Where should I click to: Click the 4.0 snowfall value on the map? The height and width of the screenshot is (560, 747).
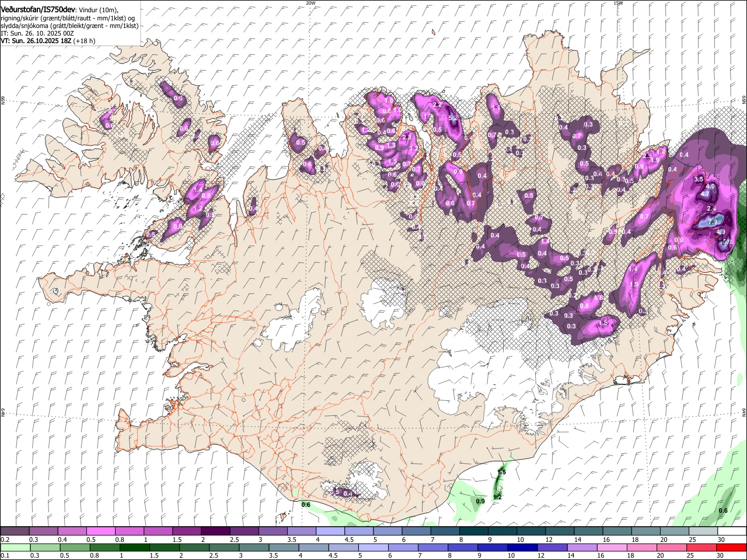711,186
